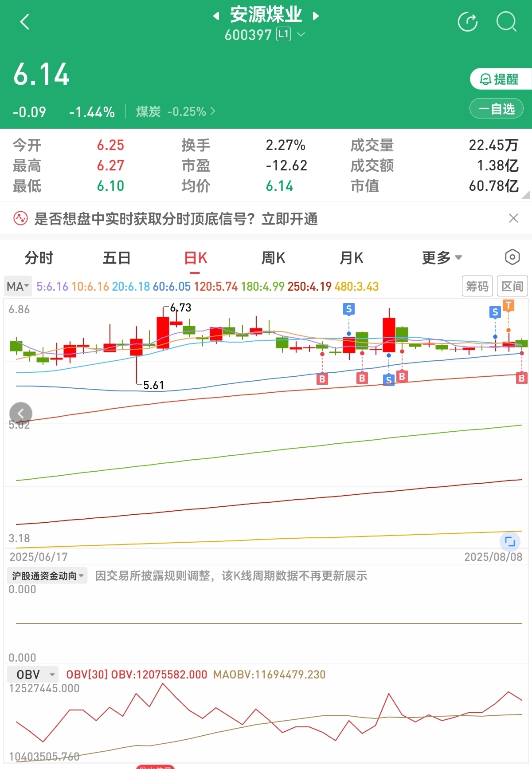Tap the 成交量 22.45万 value

(x=493, y=145)
